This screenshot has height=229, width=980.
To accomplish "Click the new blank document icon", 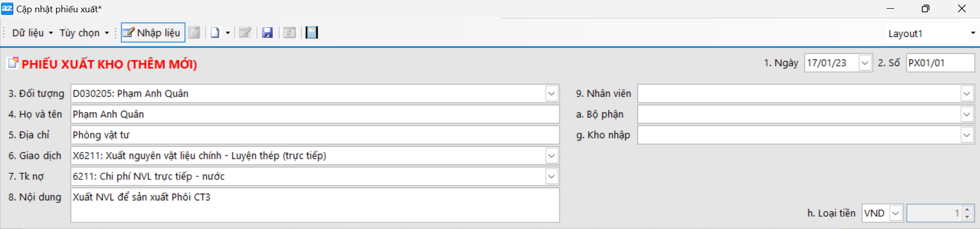I will click(x=215, y=33).
